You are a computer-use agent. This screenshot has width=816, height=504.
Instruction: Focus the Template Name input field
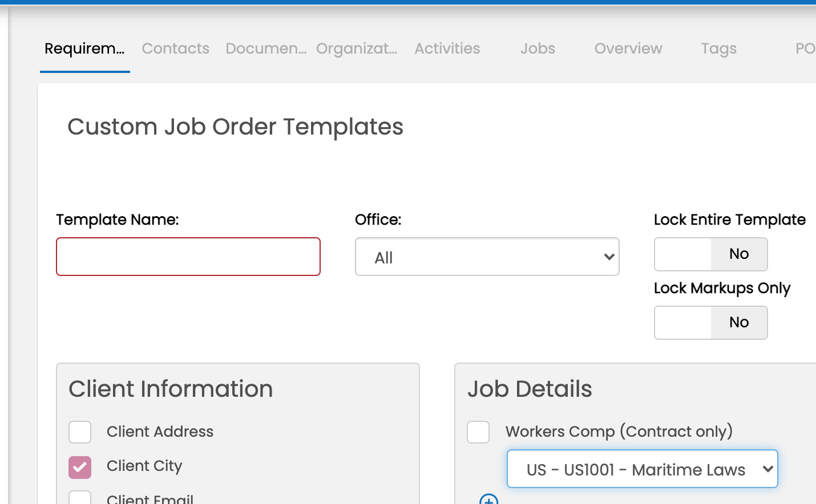pos(188,257)
